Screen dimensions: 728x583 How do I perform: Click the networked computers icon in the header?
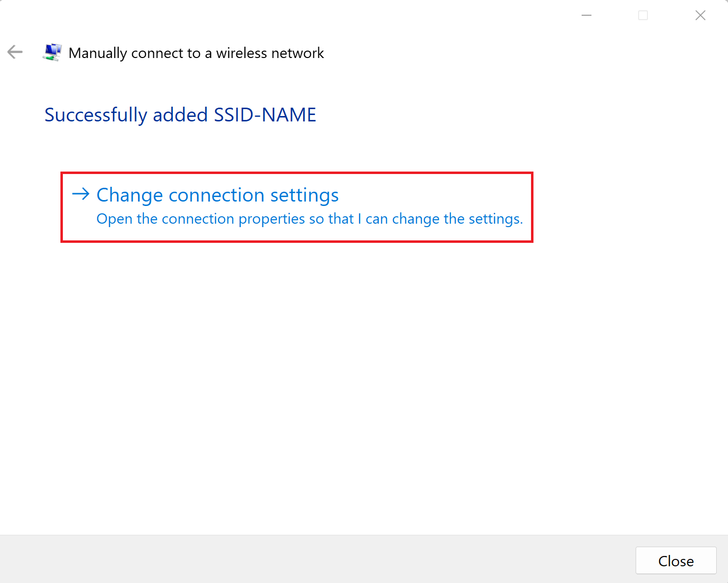52,52
